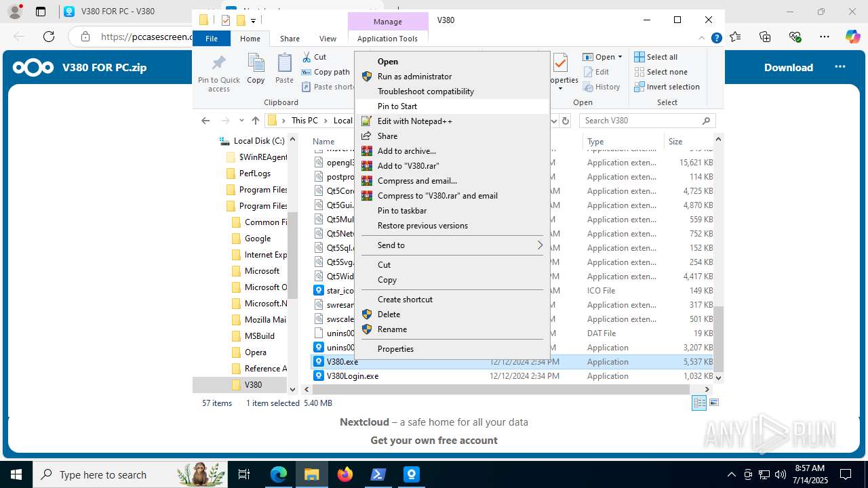The image size is (868, 488).
Task: Click Explorer Help question mark icon
Action: pyautogui.click(x=716, y=39)
